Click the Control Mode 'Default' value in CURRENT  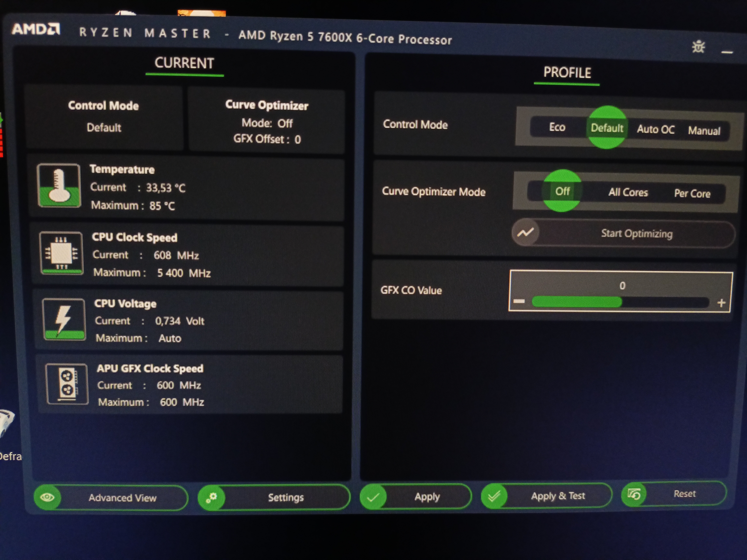click(104, 127)
